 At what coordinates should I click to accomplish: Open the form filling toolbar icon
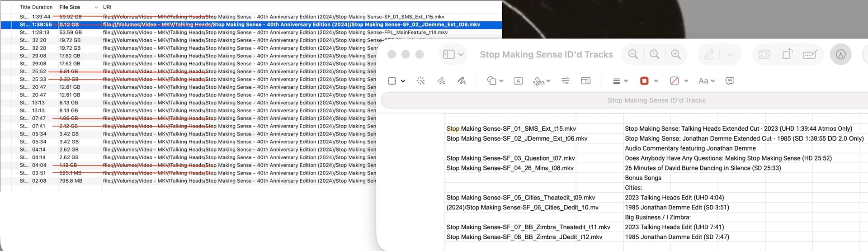(810, 54)
